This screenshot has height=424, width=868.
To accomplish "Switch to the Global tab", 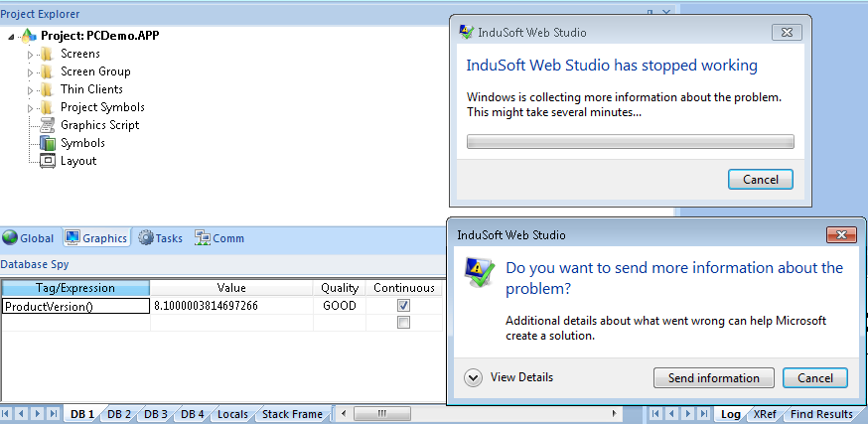I will (28, 238).
